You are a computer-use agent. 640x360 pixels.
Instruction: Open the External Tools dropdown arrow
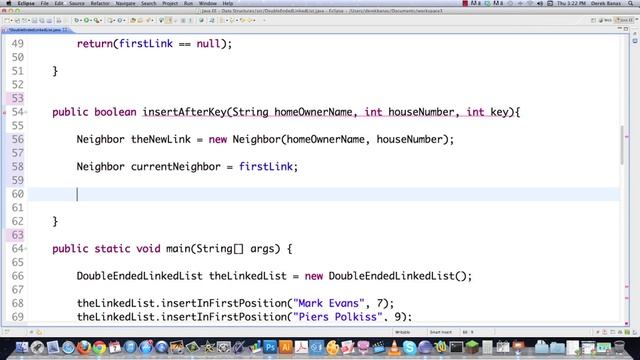[101, 20]
